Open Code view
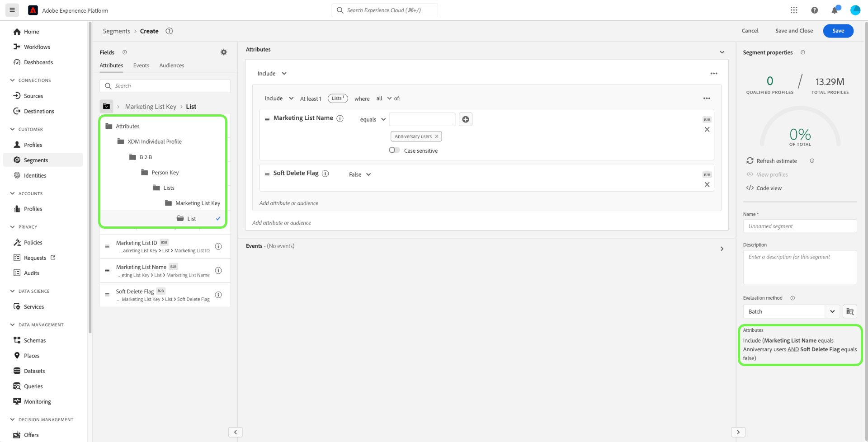The image size is (868, 442). [764, 188]
